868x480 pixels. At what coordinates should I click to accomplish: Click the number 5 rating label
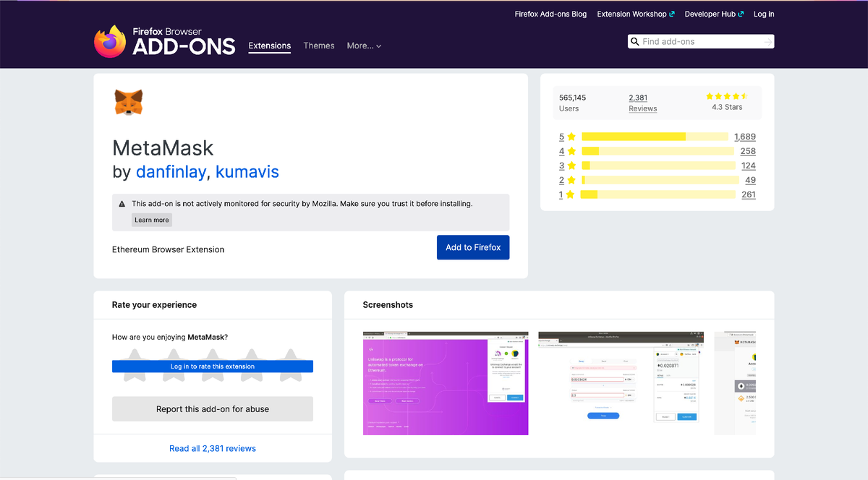pyautogui.click(x=561, y=137)
